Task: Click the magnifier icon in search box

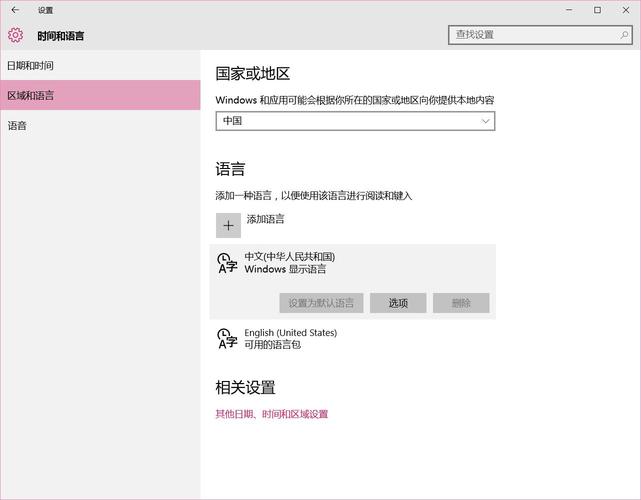Action: pyautogui.click(x=624, y=35)
